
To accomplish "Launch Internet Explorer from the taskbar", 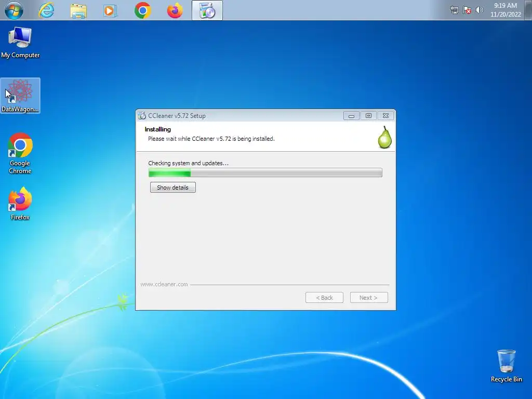I will (x=46, y=10).
